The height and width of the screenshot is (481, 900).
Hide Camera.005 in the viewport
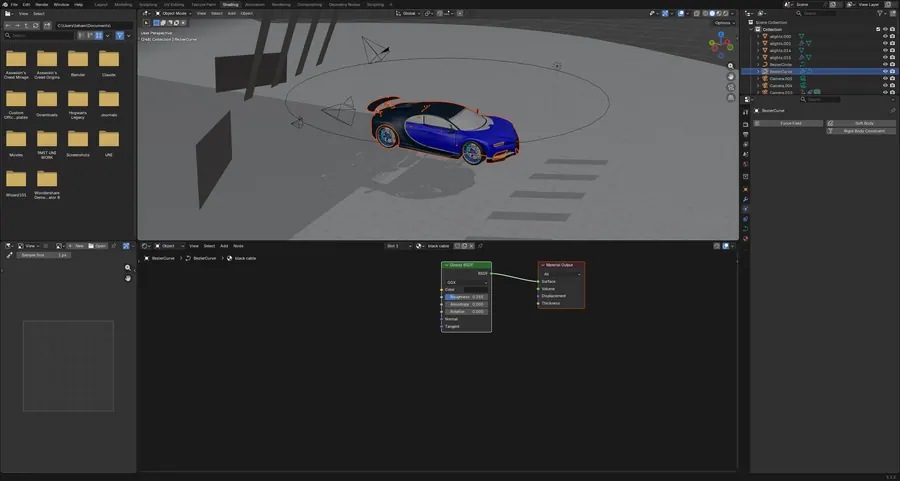885,78
